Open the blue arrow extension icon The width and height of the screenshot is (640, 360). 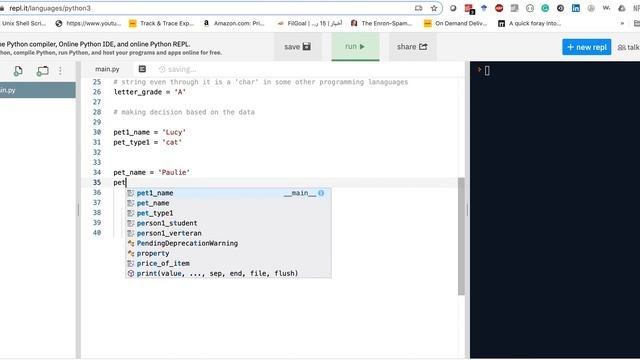(x=484, y=8)
